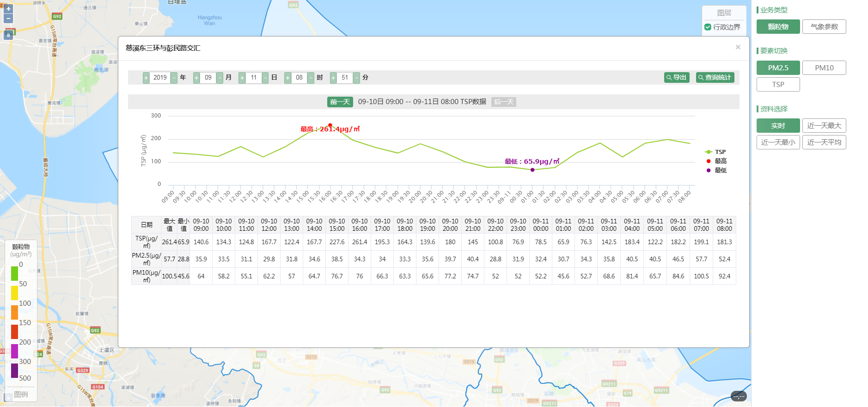Open the 图层 layers panel header

coord(724,13)
